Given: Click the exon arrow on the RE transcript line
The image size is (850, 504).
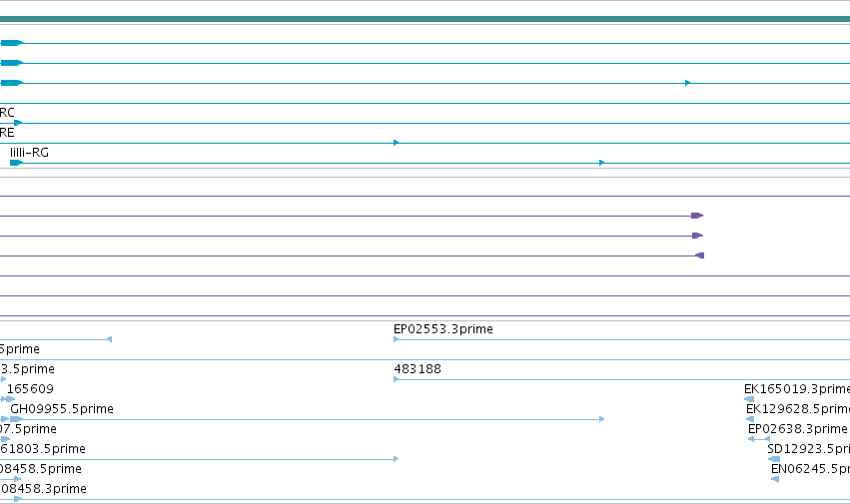Looking at the screenshot, I should click(397, 143).
